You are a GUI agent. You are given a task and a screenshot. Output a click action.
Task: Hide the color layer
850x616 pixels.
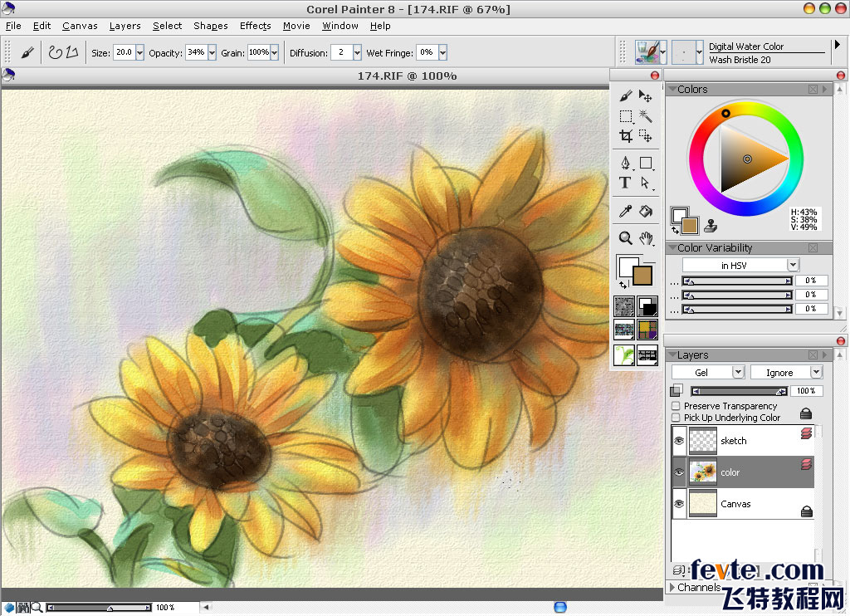[x=679, y=472]
